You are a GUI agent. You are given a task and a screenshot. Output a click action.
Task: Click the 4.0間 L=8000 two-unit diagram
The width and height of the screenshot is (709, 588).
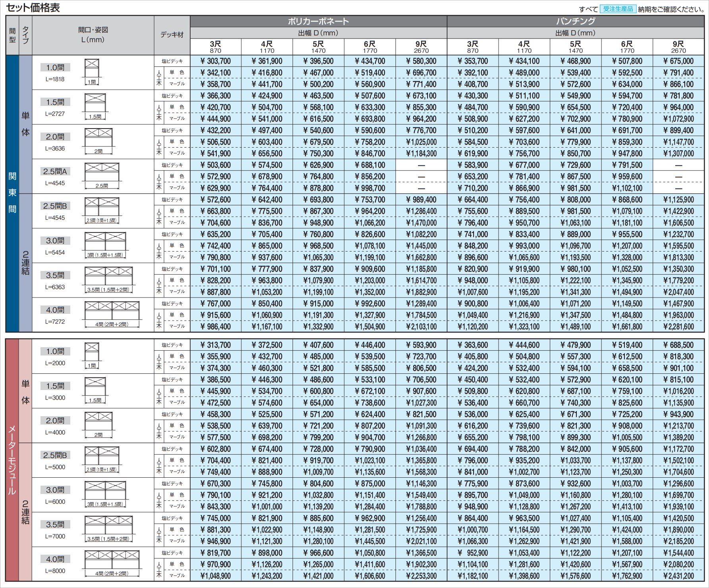pos(112,563)
